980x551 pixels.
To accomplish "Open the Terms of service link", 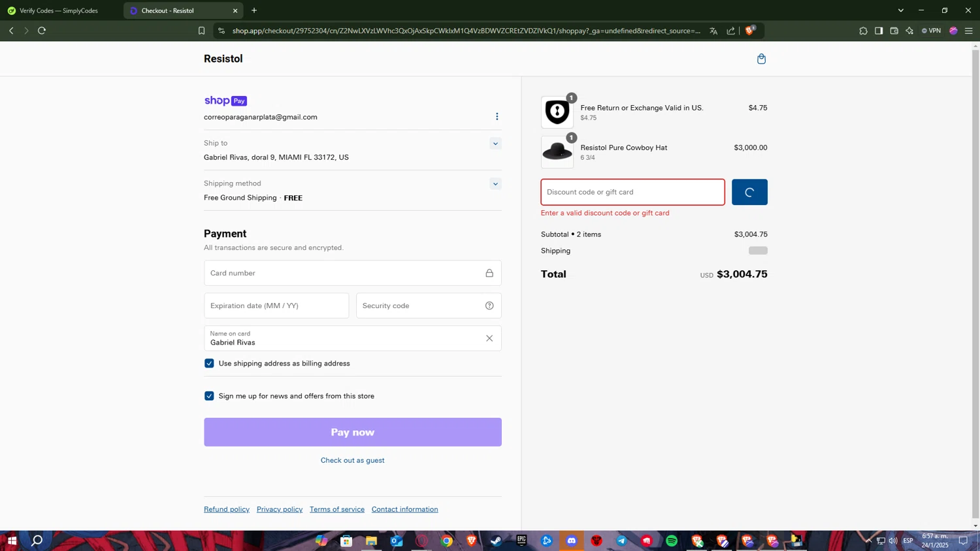I will click(x=337, y=509).
